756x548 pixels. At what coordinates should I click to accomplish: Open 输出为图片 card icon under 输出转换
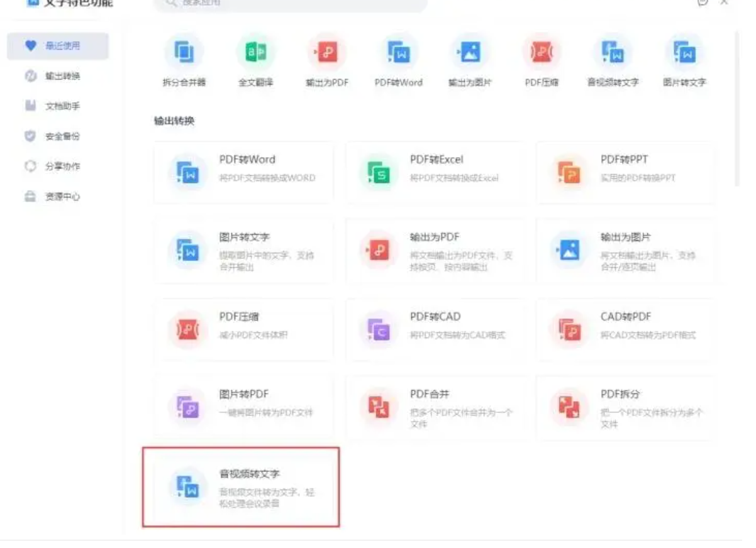point(569,251)
